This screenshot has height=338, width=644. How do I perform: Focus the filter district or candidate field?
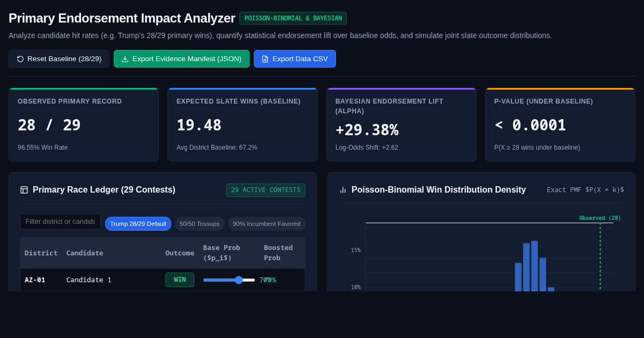point(60,222)
